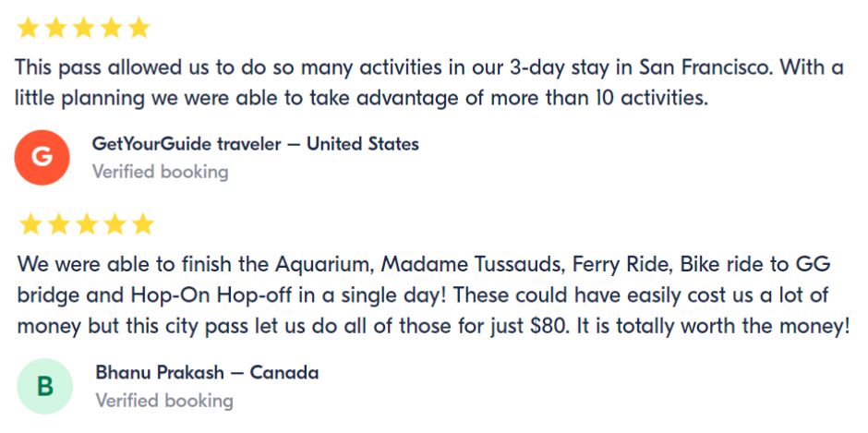Select the Bhanu Prakash — Canada name
Image resolution: width=868 pixels, height=433 pixels.
[207, 373]
